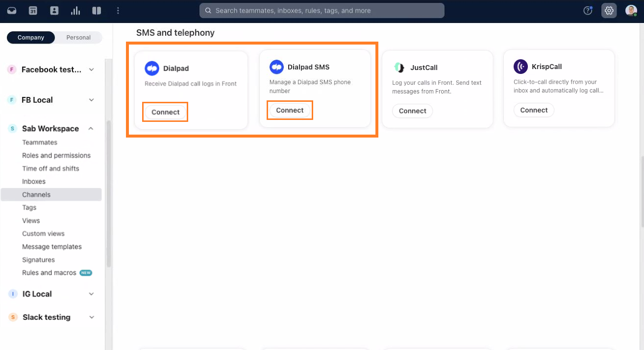Expand the FB Local workspace chevron
The width and height of the screenshot is (644, 350).
(92, 100)
